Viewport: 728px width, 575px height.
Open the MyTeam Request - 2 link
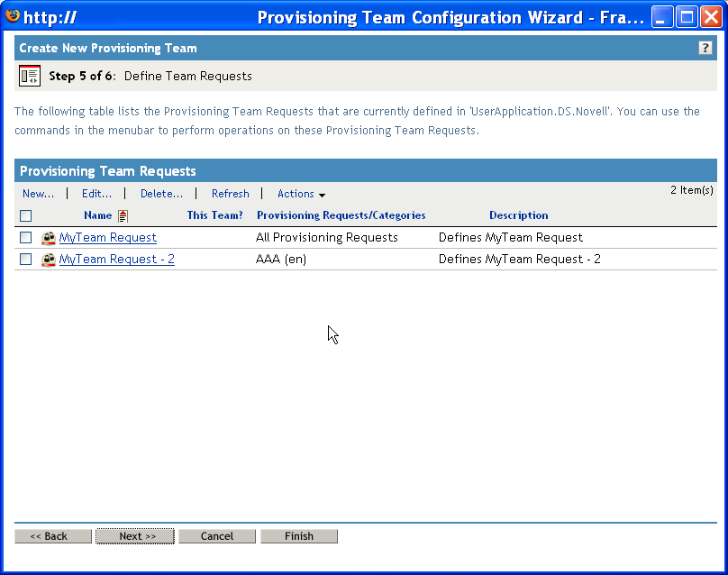(116, 259)
